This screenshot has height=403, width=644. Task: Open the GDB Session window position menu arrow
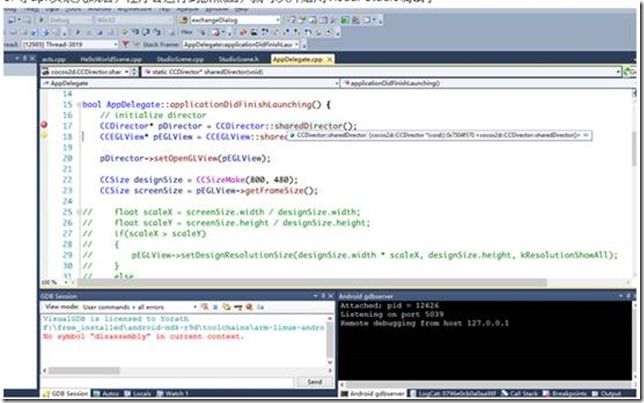(316, 296)
